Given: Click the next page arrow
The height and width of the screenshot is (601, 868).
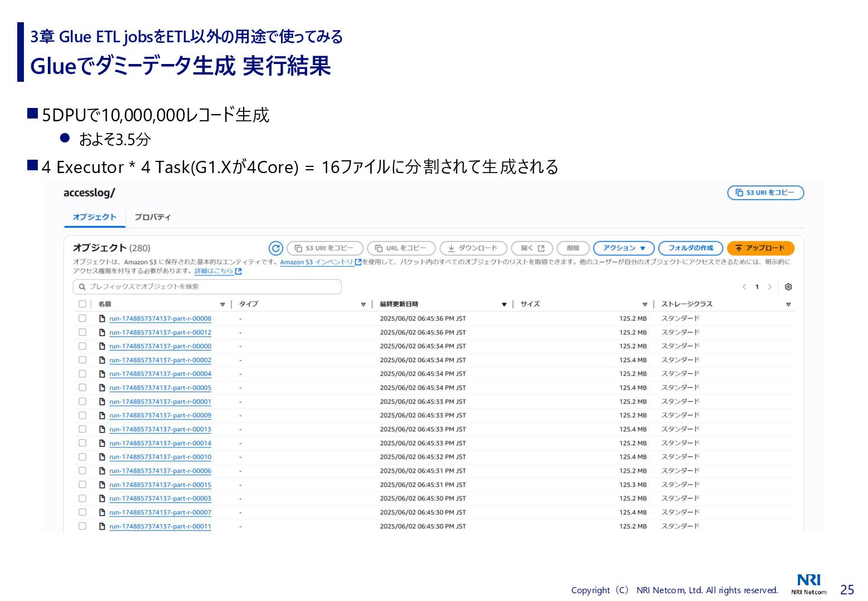Looking at the screenshot, I should [770, 287].
